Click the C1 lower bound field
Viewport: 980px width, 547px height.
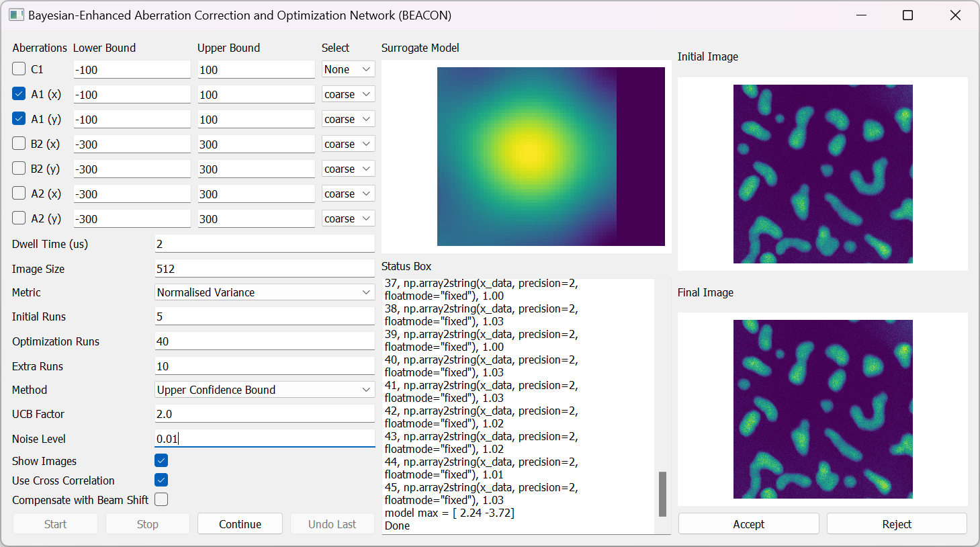click(132, 69)
